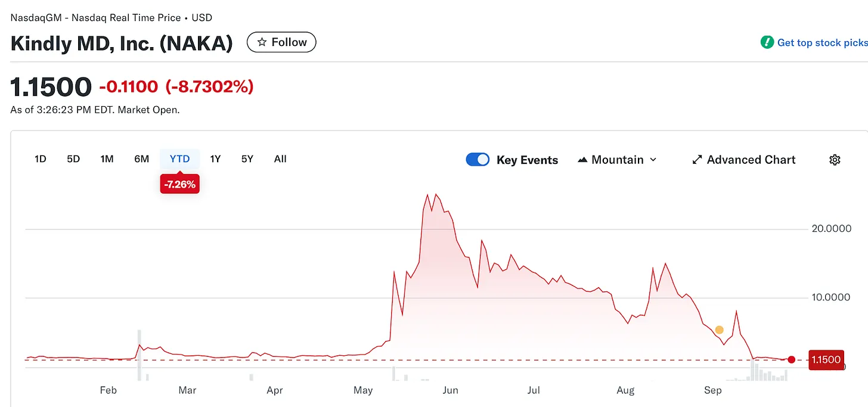The image size is (868, 407).
Task: Select the 1D time range tab
Action: [x=41, y=159]
